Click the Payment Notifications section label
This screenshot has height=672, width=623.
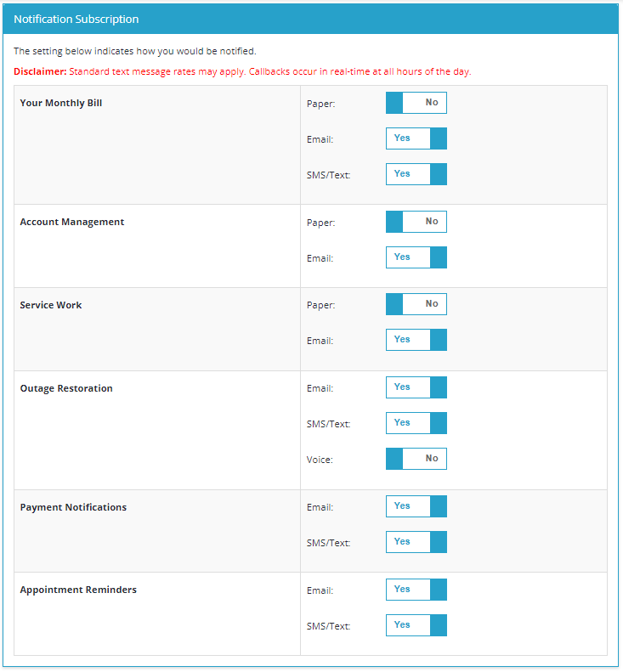pos(73,508)
